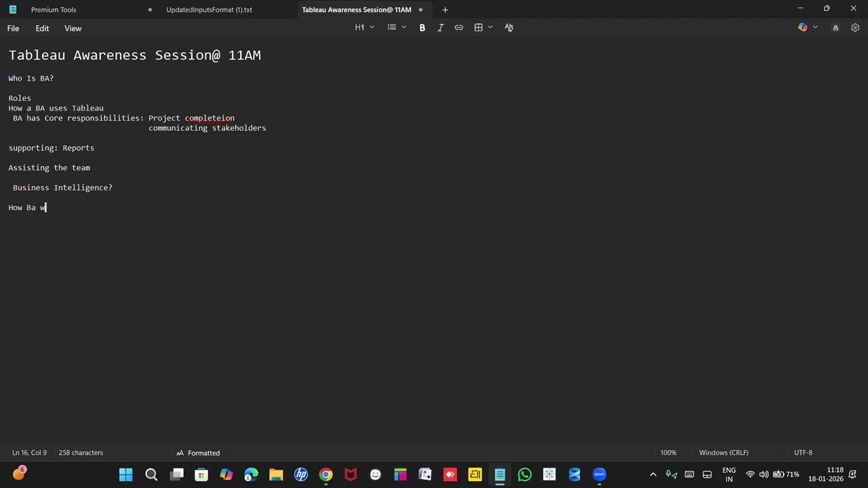Close the Tableau Awareness Session tab via its dot
The width and height of the screenshot is (868, 488).
click(420, 9)
